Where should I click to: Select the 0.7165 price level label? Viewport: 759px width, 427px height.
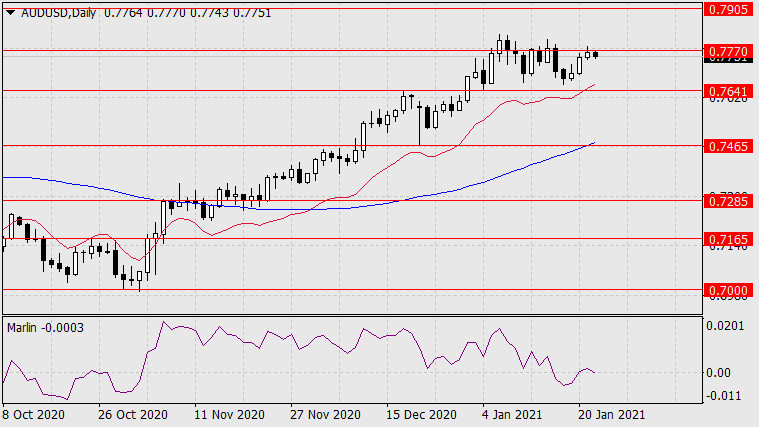tap(728, 239)
